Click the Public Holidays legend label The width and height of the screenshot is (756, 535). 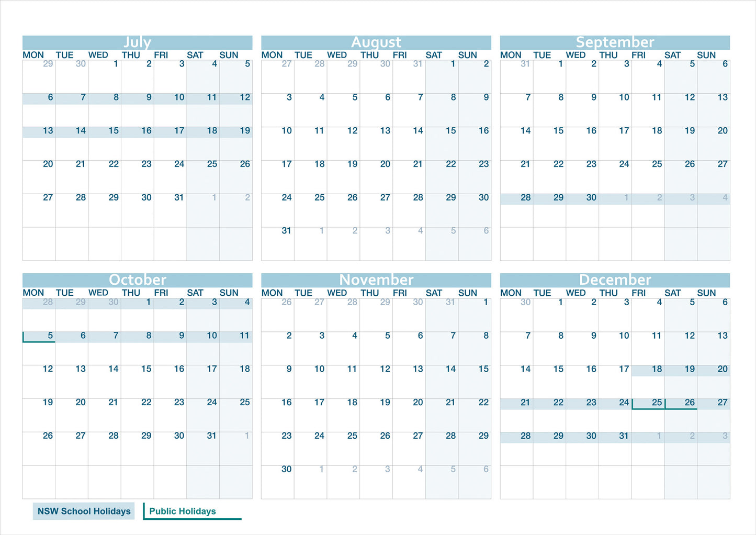[183, 511]
